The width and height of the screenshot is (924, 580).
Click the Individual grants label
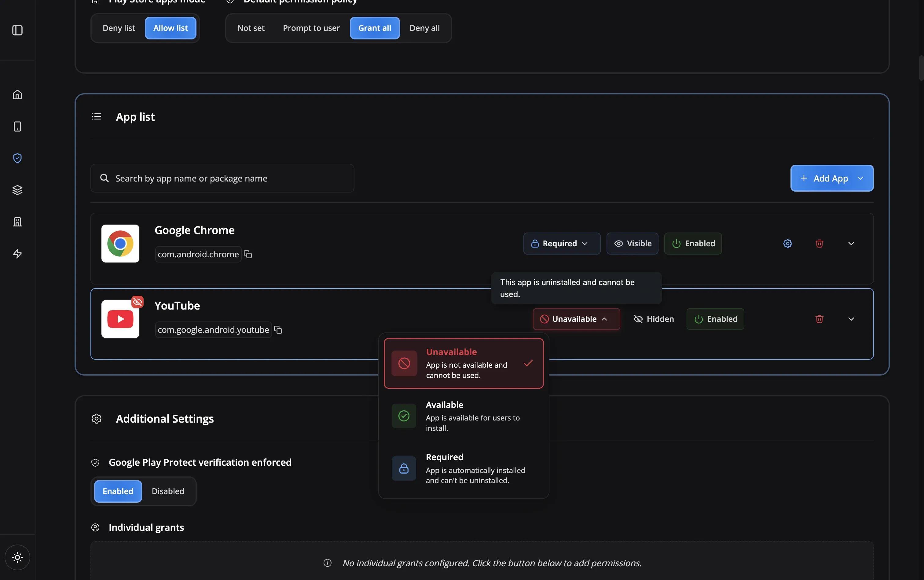(x=147, y=527)
